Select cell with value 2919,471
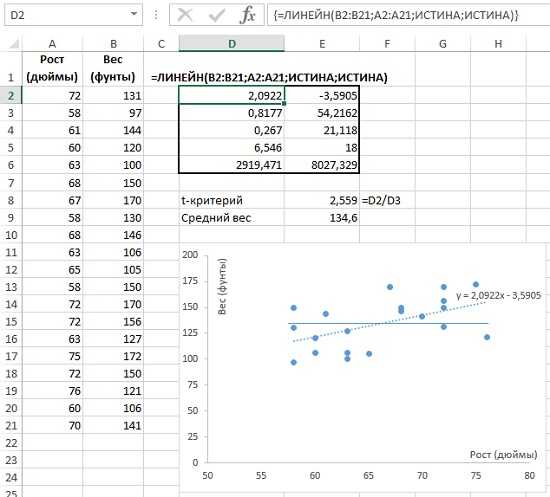The image size is (550, 497). (232, 164)
